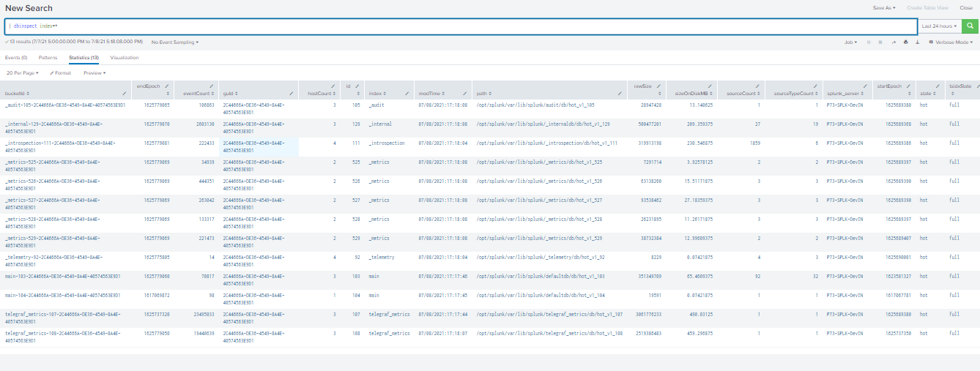Open the Last 24 hours time range picker
This screenshot has width=980, height=371.
(x=939, y=26)
